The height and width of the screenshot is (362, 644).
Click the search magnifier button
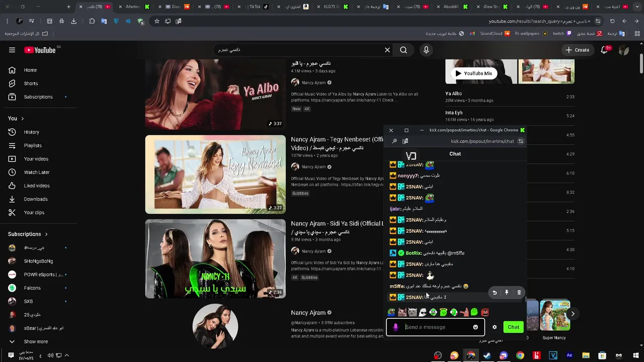[404, 50]
